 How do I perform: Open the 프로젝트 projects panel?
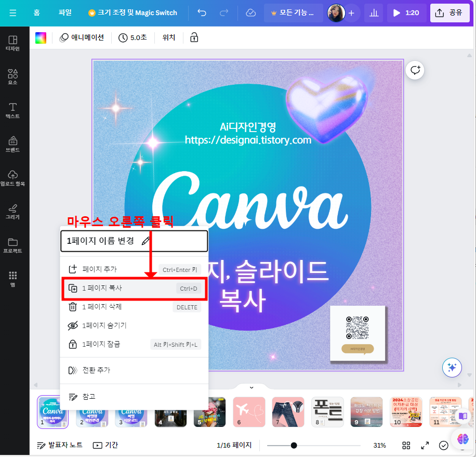(x=13, y=245)
